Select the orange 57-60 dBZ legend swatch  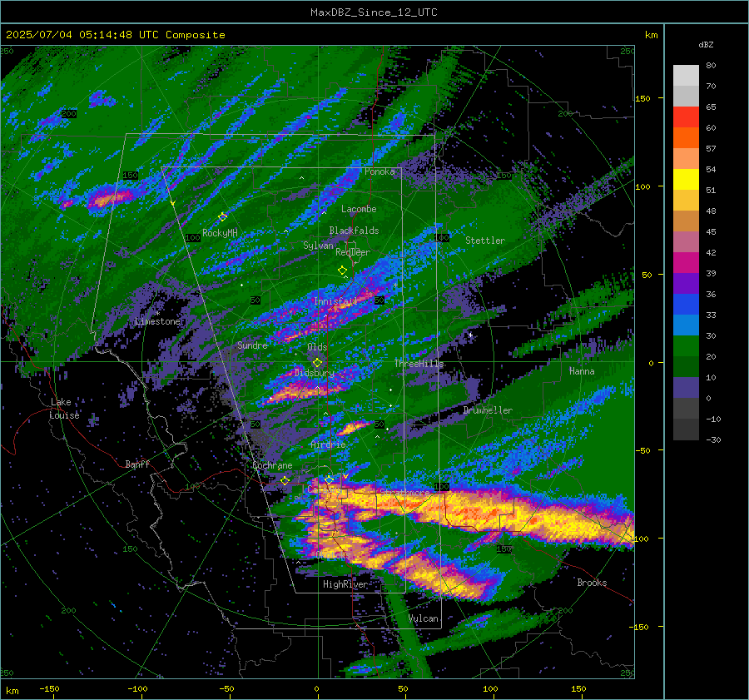(686, 137)
